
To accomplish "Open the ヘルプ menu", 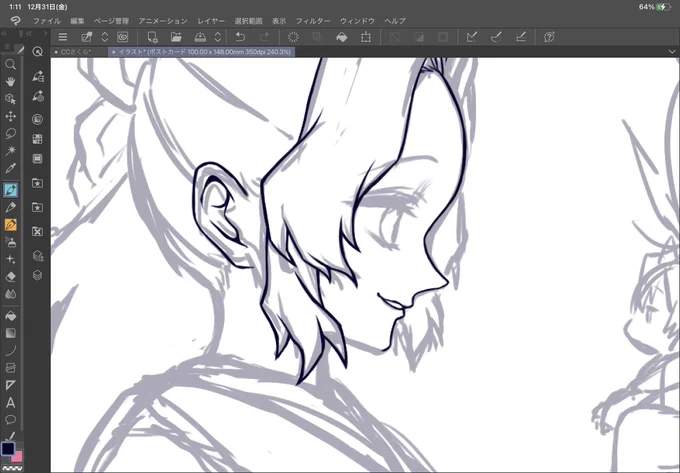I will pyautogui.click(x=395, y=21).
